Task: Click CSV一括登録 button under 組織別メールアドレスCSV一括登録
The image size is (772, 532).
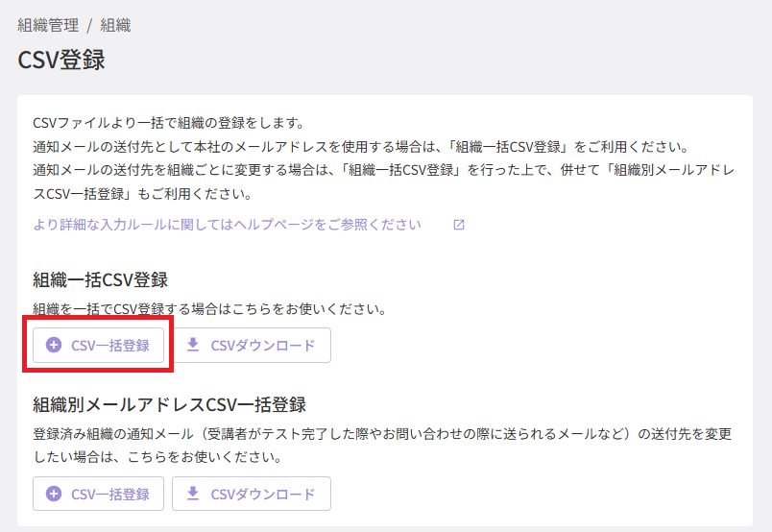Action: click(x=99, y=494)
